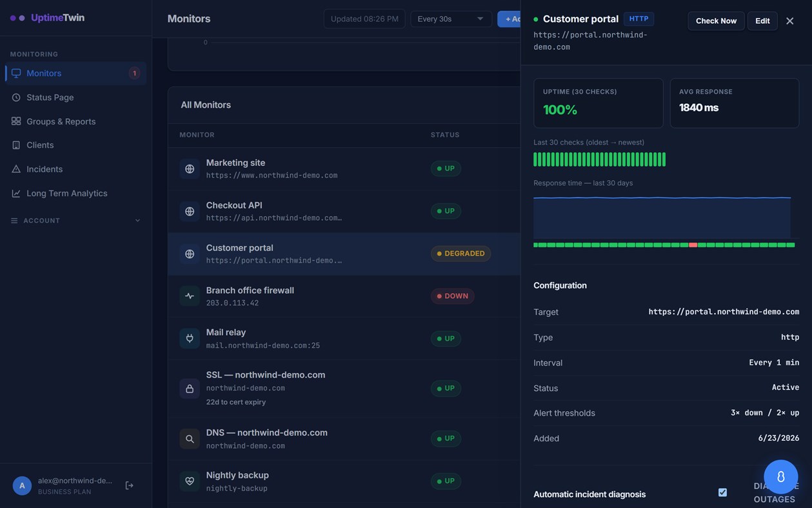
Task: Click the Branch office firewall pulse icon
Action: click(x=190, y=296)
